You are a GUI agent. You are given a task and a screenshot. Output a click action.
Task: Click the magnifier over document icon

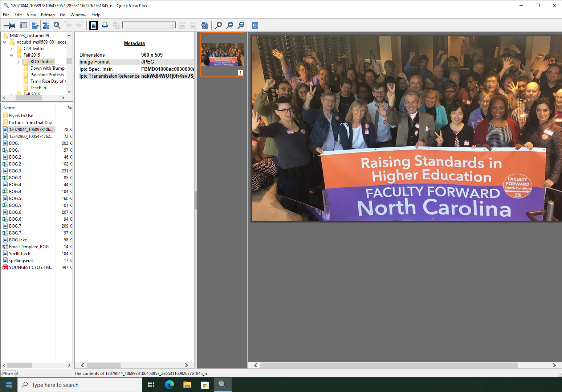[x=205, y=25]
